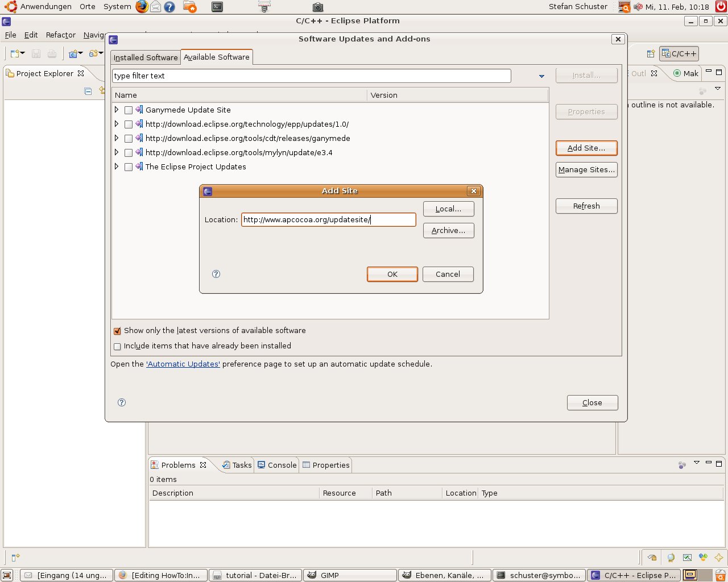
Task: Open the Make targets tab
Action: click(686, 73)
